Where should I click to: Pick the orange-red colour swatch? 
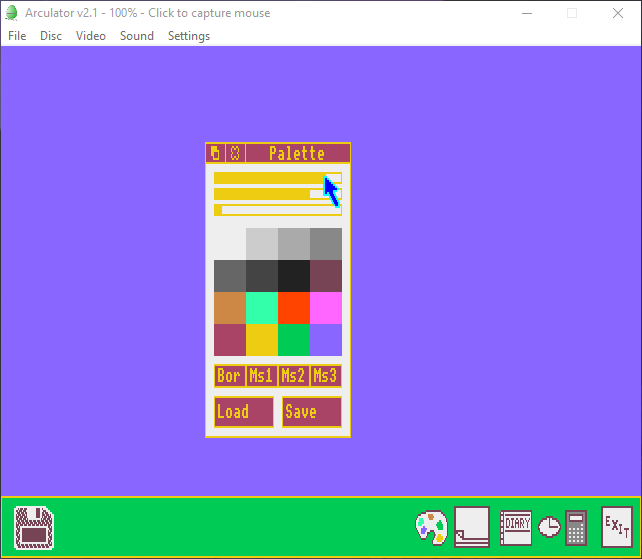(x=294, y=308)
